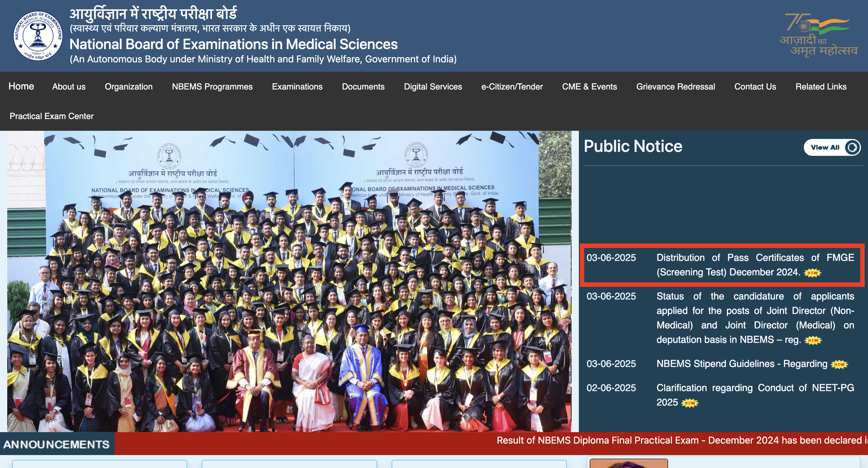Image resolution: width=868 pixels, height=468 pixels.
Task: Open the Grievance Redressal menu
Action: pos(675,86)
